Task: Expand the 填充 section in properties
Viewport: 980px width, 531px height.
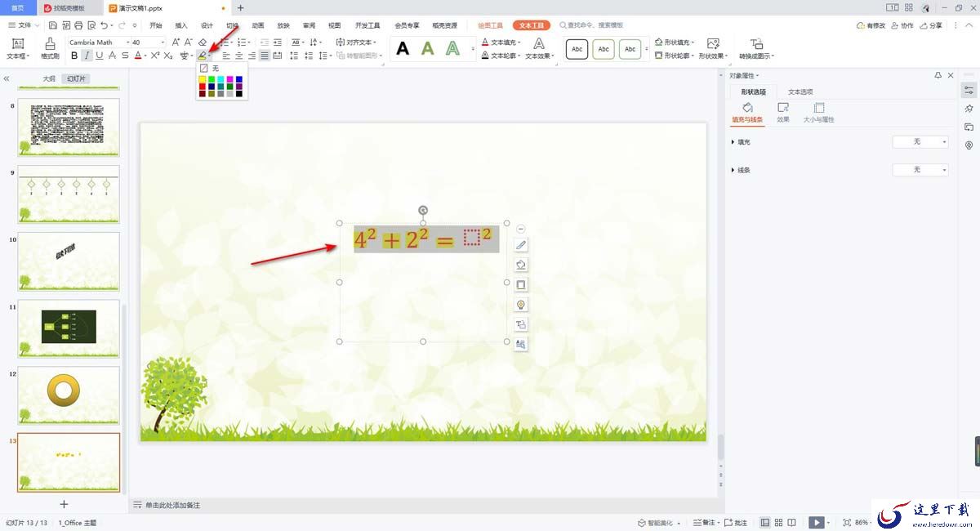Action: 733,142
